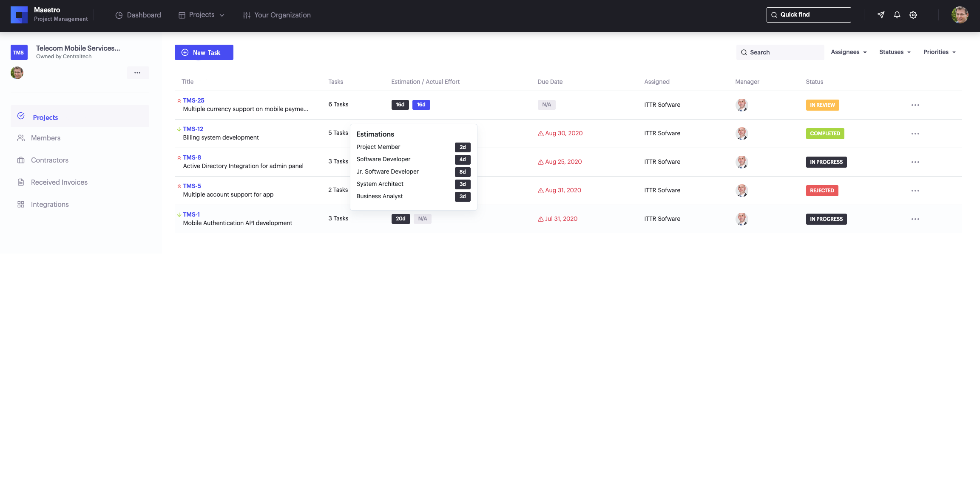This screenshot has width=980, height=477.
Task: Go to Dashboard in top navigation
Action: [138, 15]
